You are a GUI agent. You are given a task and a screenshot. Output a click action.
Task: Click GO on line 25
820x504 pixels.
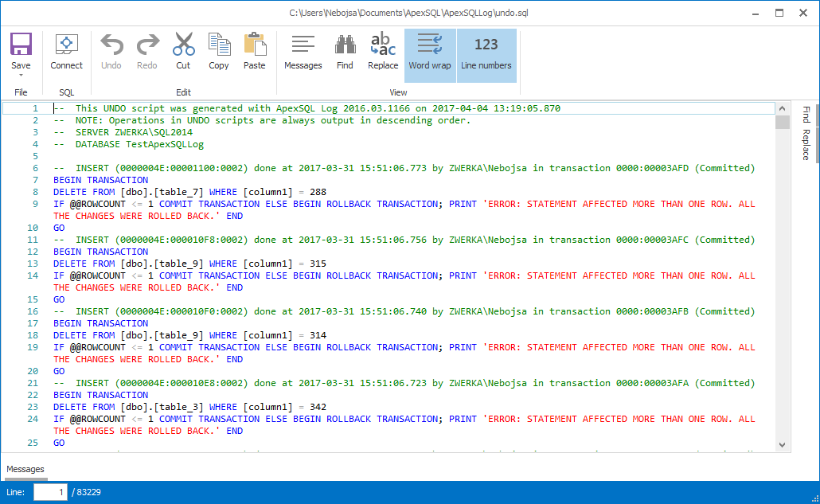(x=59, y=443)
